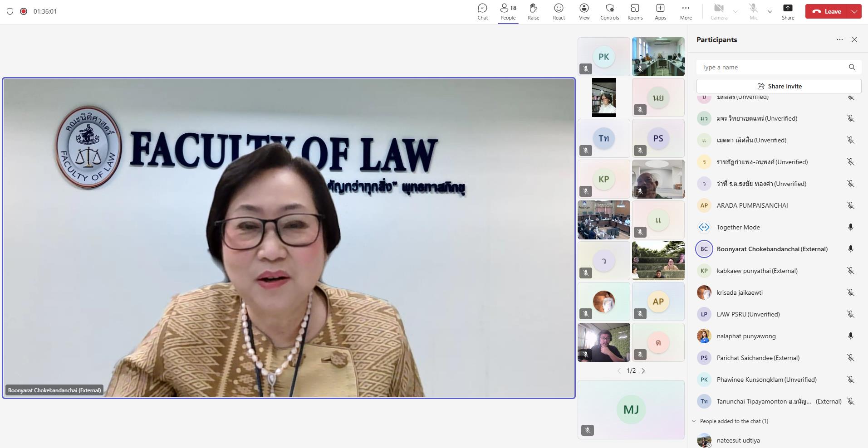Open the Apps menu

(x=660, y=12)
